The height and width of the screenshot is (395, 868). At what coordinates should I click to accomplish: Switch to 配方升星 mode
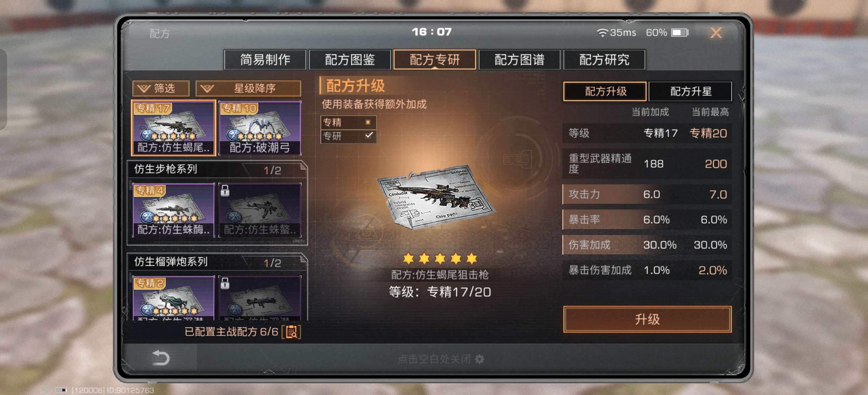(690, 91)
